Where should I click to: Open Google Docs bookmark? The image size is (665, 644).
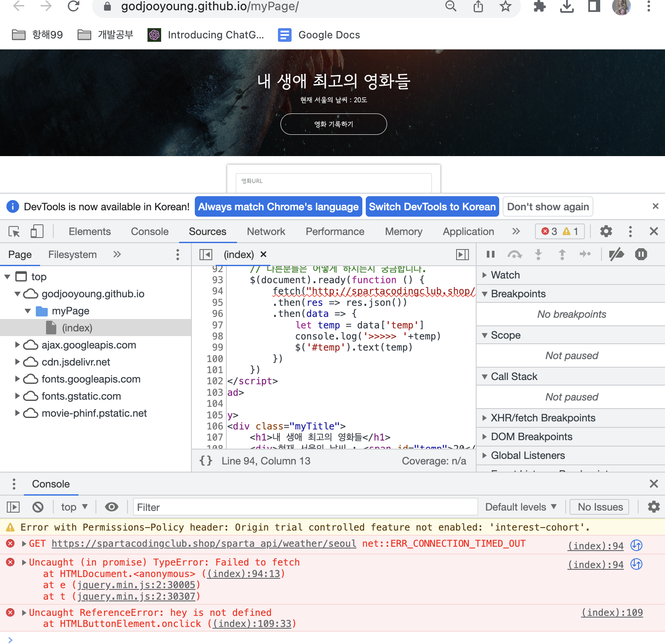(319, 35)
